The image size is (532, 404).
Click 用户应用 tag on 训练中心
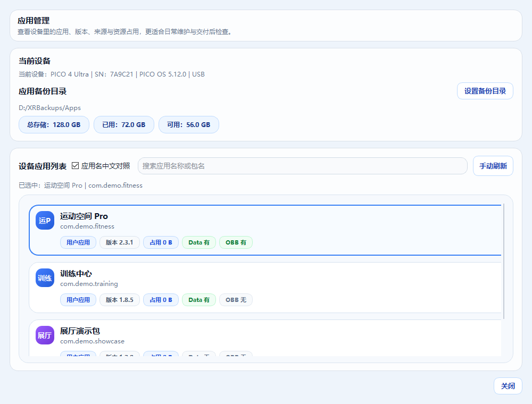click(x=78, y=300)
